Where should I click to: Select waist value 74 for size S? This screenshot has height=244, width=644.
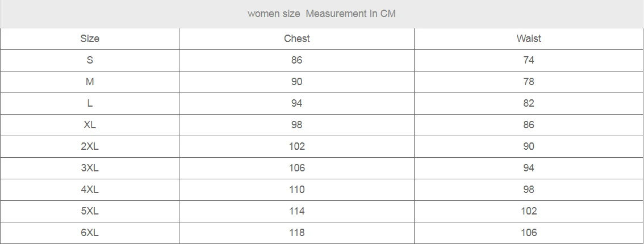click(x=529, y=60)
